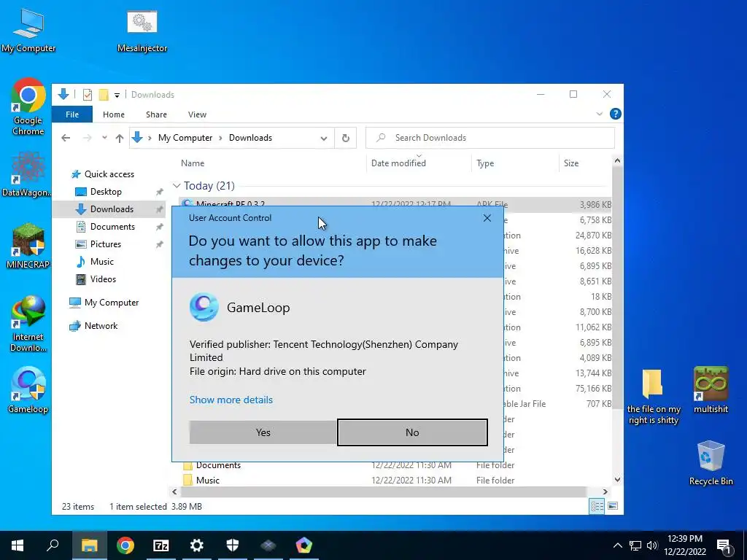Sort by the Type column header
This screenshot has width=747, height=560.
[485, 163]
